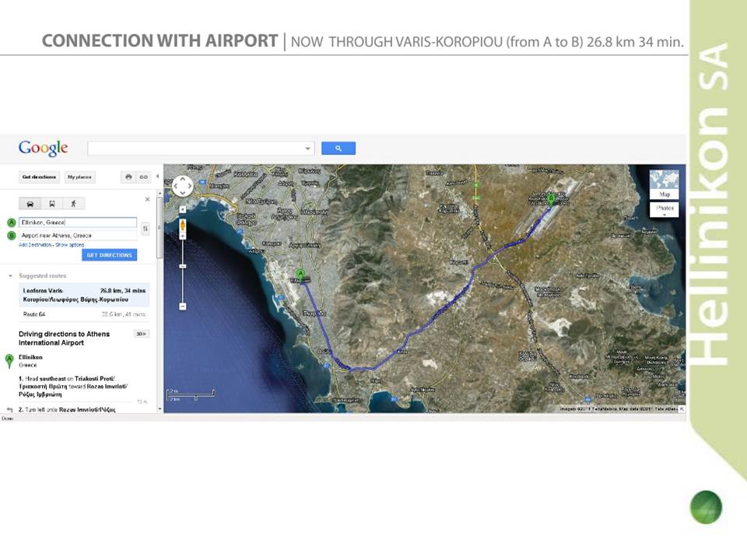This screenshot has height=560, width=747.
Task: Click the green A marker next to start field
Action: click(x=12, y=222)
